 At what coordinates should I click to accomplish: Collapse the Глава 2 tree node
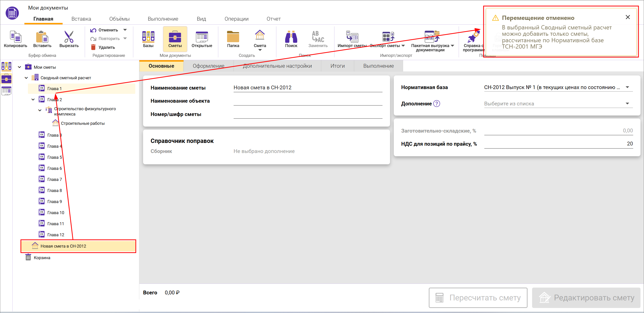tap(33, 100)
